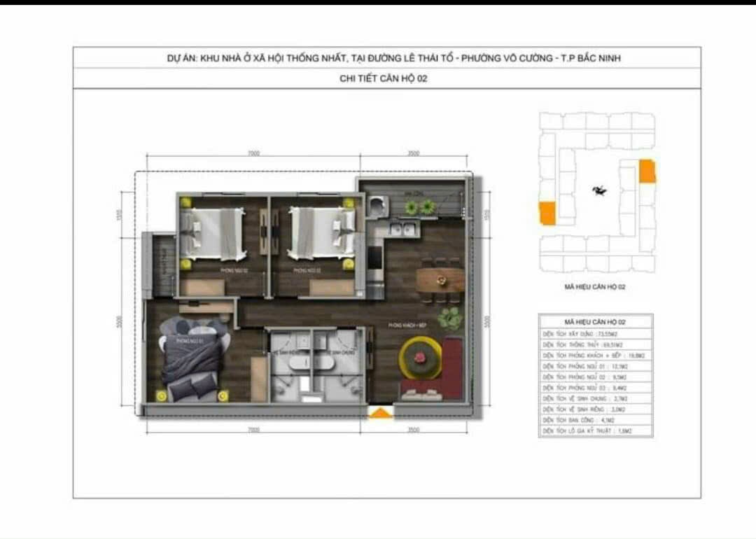Click the orange highlighted unit on the site map's right
Image resolution: width=756 pixels, height=539 pixels.
(x=647, y=171)
